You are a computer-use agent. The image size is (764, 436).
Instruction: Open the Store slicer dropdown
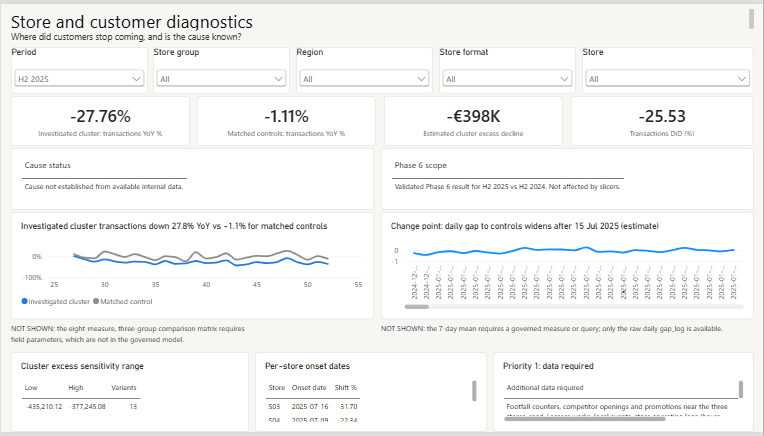pos(667,78)
